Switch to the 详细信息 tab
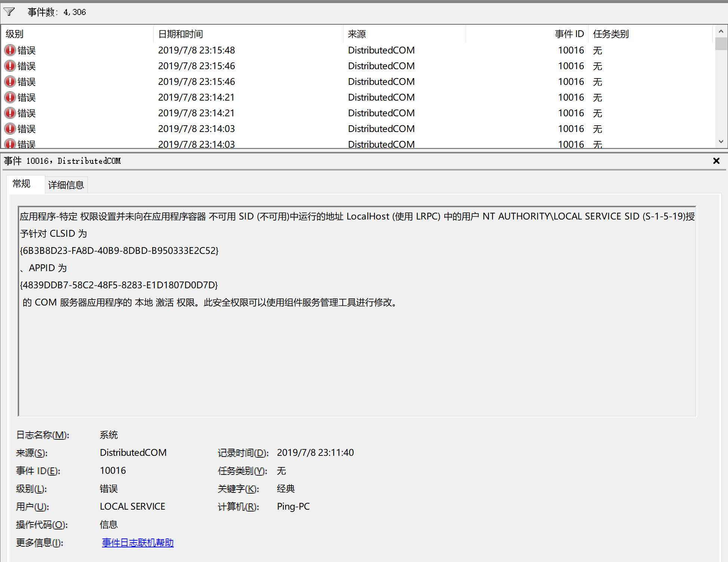The height and width of the screenshot is (562, 728). [66, 185]
